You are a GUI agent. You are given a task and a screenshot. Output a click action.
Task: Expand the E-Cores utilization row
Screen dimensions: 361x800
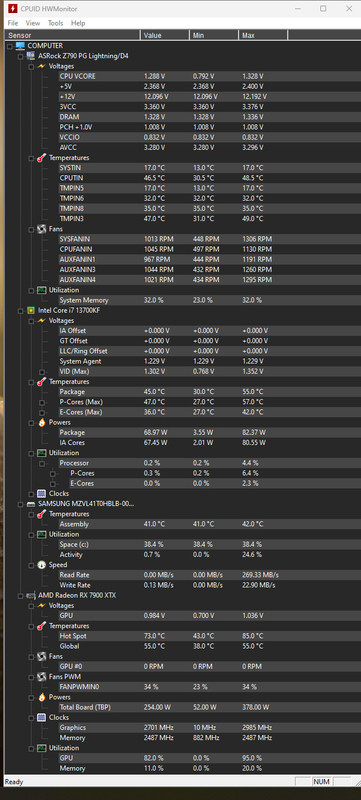coord(52,484)
